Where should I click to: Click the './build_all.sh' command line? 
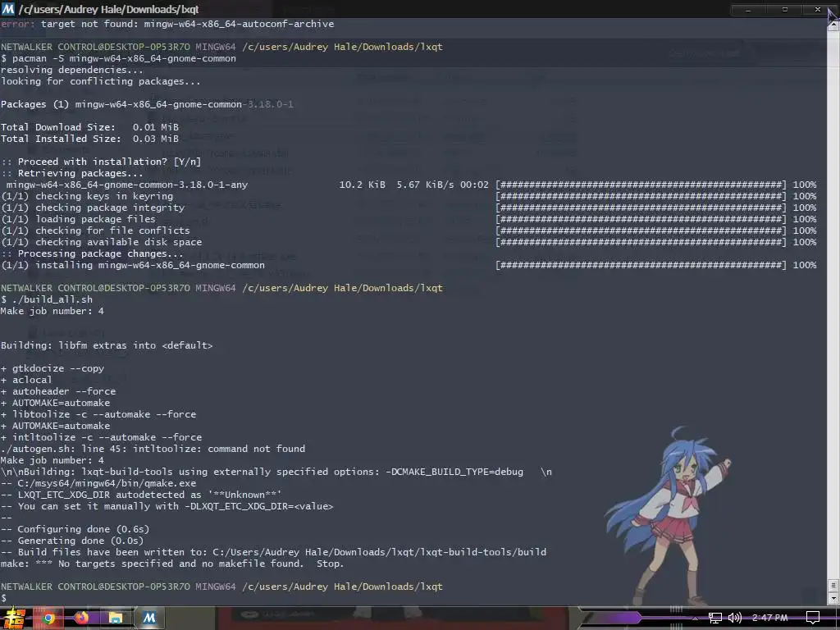47,299
